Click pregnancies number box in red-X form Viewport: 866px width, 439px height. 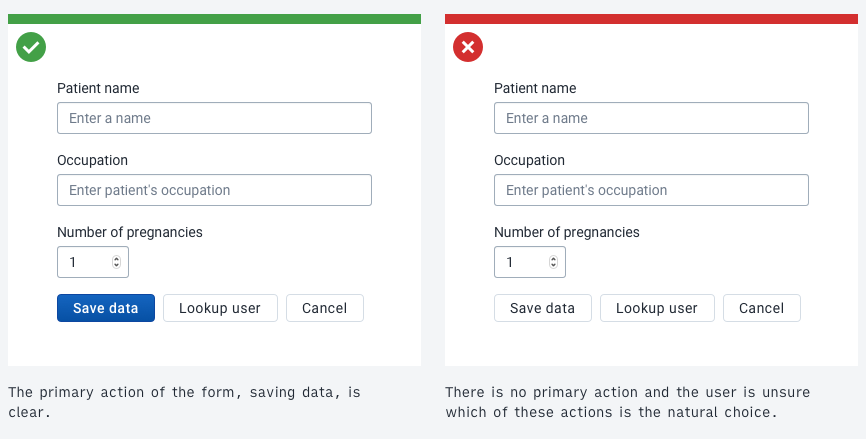521,262
